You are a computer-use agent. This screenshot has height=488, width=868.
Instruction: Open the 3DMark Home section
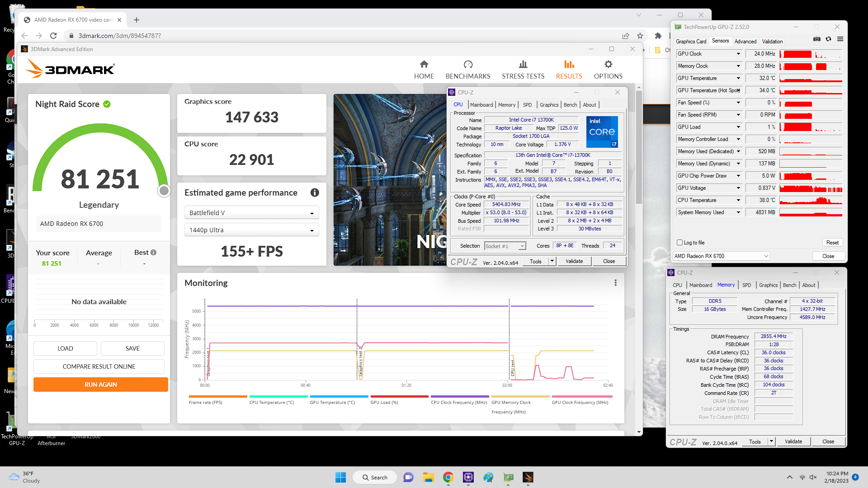(424, 70)
